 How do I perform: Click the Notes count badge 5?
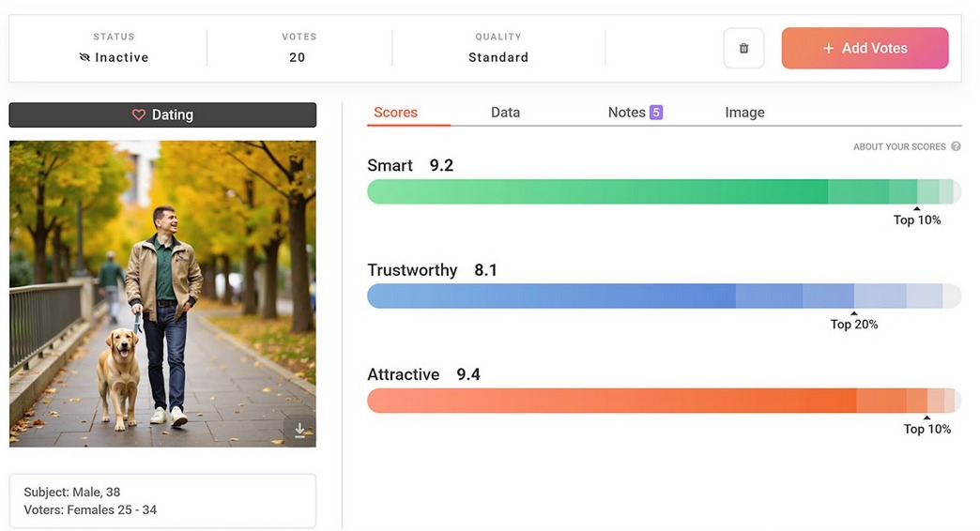(x=655, y=113)
